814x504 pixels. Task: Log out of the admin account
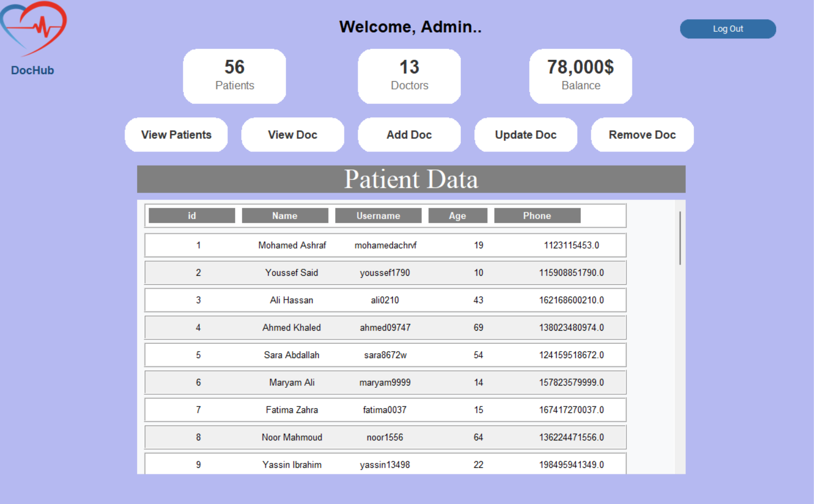(728, 29)
